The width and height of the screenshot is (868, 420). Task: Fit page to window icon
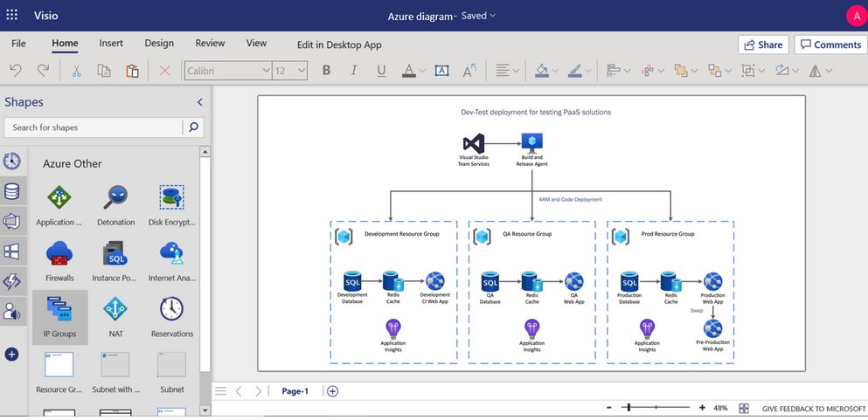click(x=744, y=409)
